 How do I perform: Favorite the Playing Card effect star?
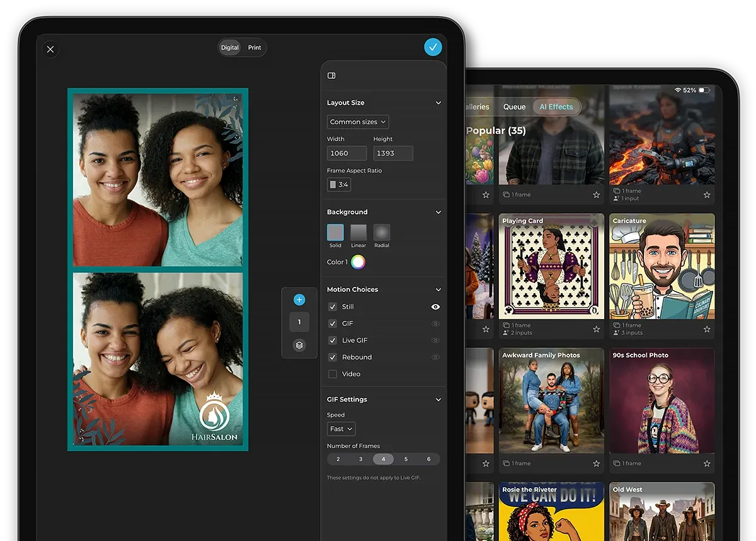click(596, 329)
